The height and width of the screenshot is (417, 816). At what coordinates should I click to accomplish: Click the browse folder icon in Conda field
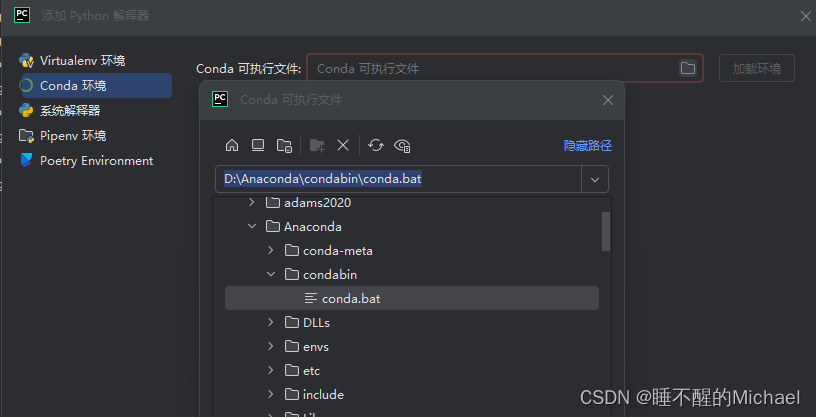(687, 68)
